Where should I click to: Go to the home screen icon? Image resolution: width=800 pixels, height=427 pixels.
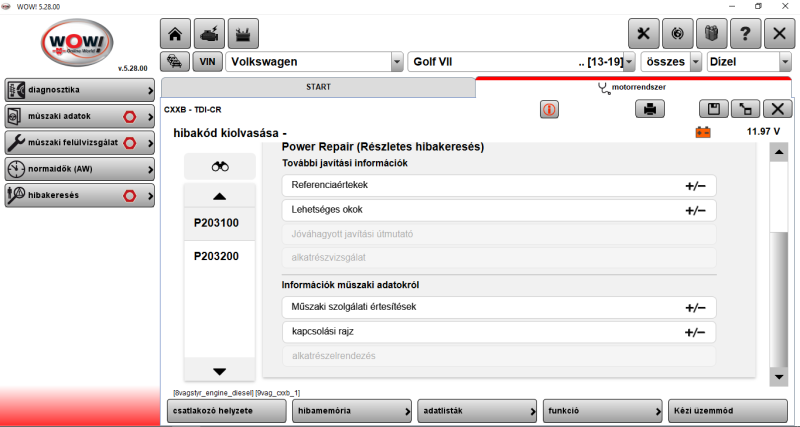coord(176,34)
